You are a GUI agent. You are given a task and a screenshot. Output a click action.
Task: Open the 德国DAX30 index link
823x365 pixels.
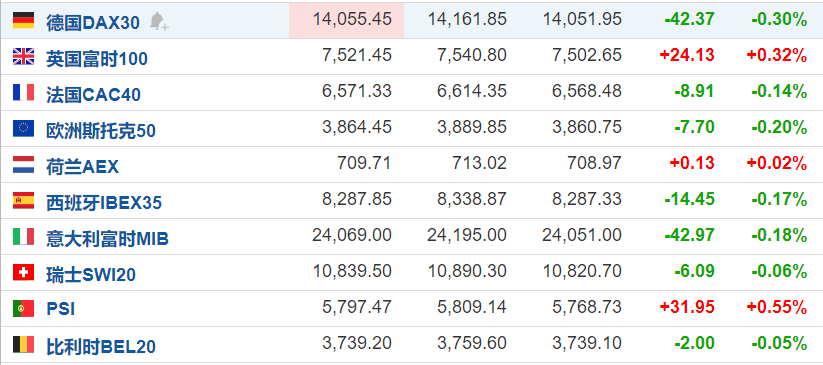pyautogui.click(x=93, y=22)
